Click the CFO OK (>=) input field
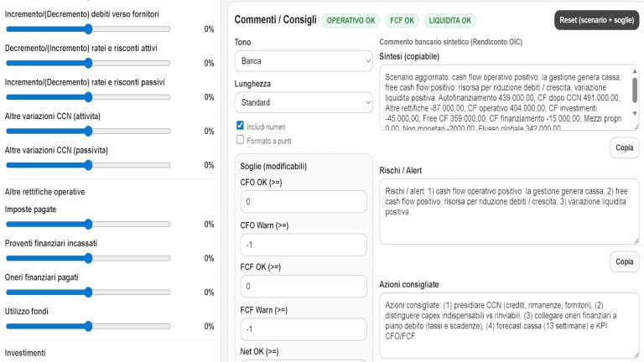This screenshot has height=362, width=644. pyautogui.click(x=304, y=203)
